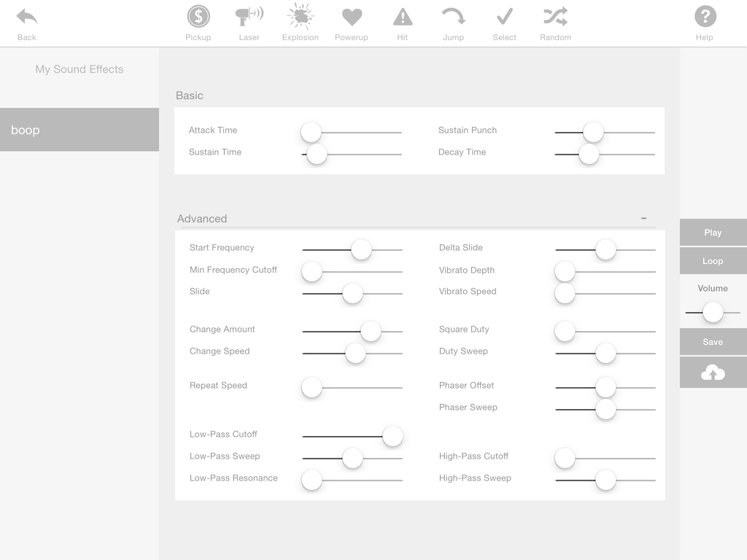Collapse the Advanced section with the minus

coord(643,218)
